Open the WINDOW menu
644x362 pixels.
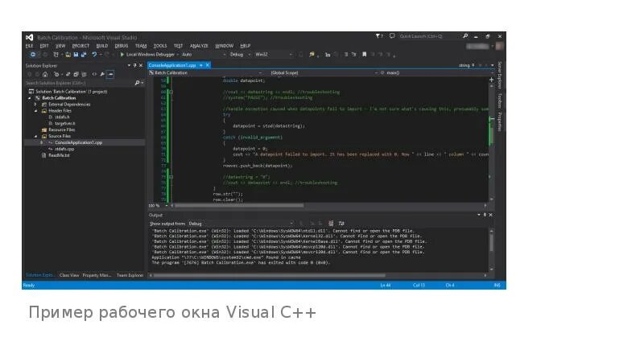(x=225, y=46)
